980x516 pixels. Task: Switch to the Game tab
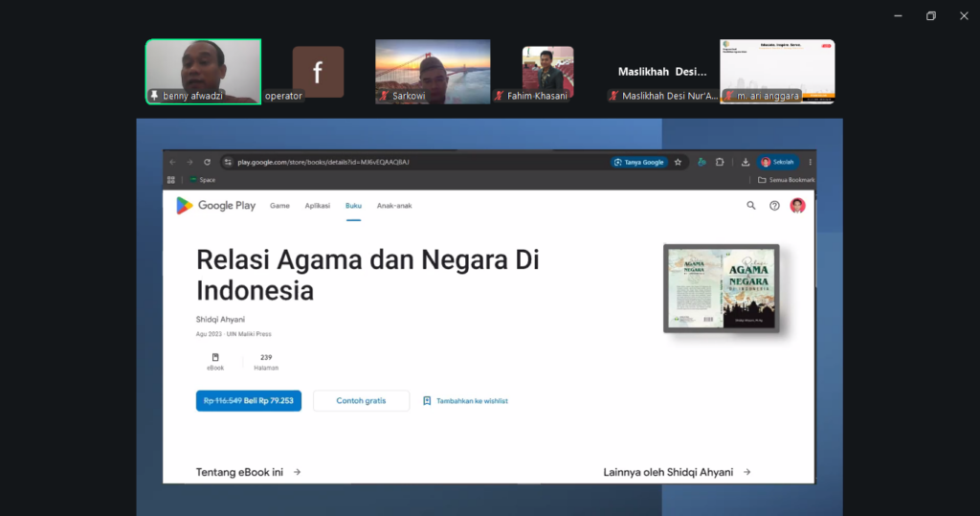[279, 206]
